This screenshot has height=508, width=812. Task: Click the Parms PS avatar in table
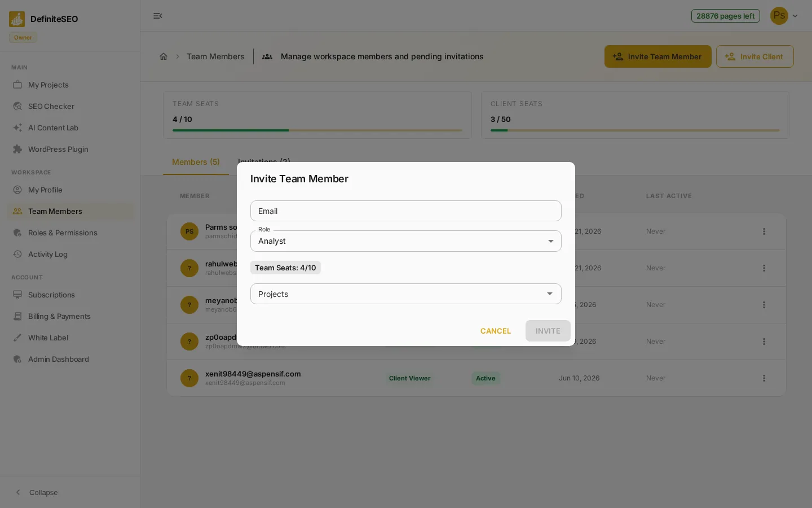click(x=189, y=231)
